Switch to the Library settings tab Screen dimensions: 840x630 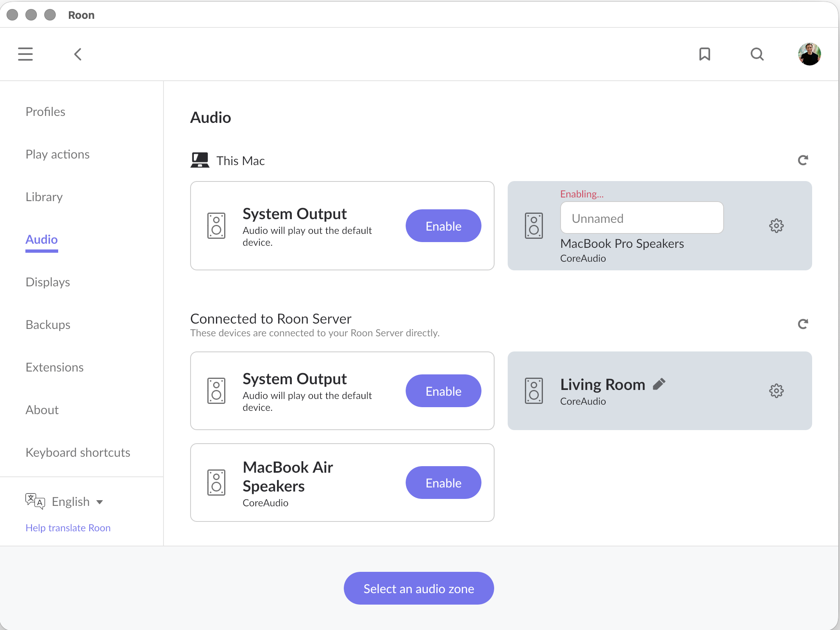(44, 197)
